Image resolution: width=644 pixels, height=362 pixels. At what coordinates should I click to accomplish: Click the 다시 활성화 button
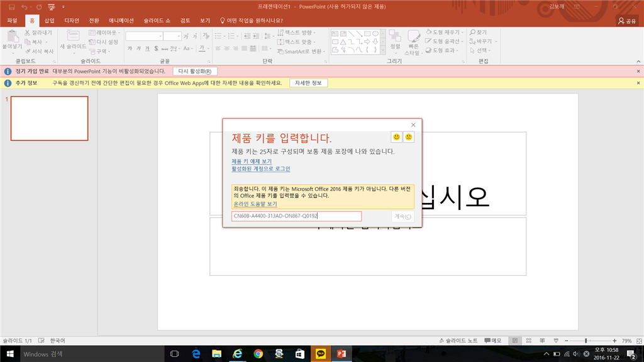point(195,71)
